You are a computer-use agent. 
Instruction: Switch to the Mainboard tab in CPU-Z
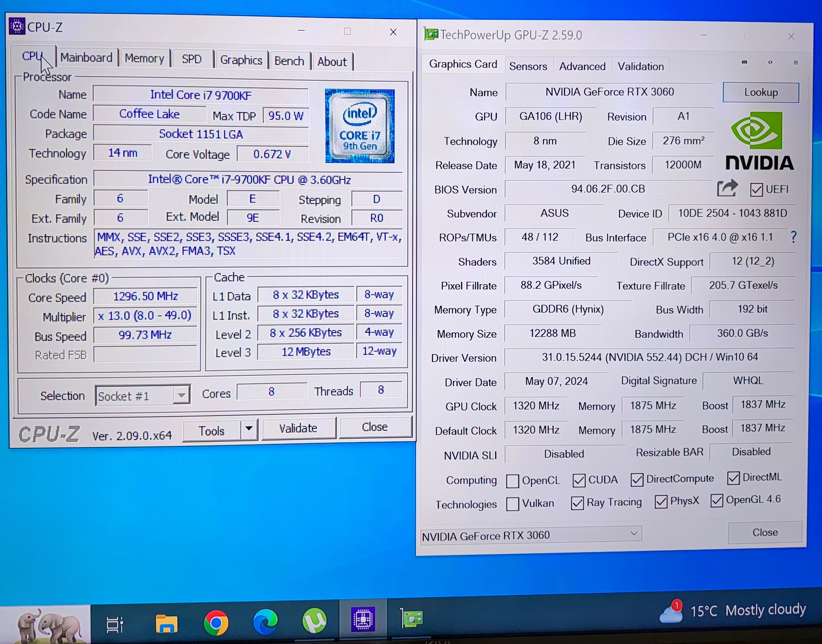point(86,58)
